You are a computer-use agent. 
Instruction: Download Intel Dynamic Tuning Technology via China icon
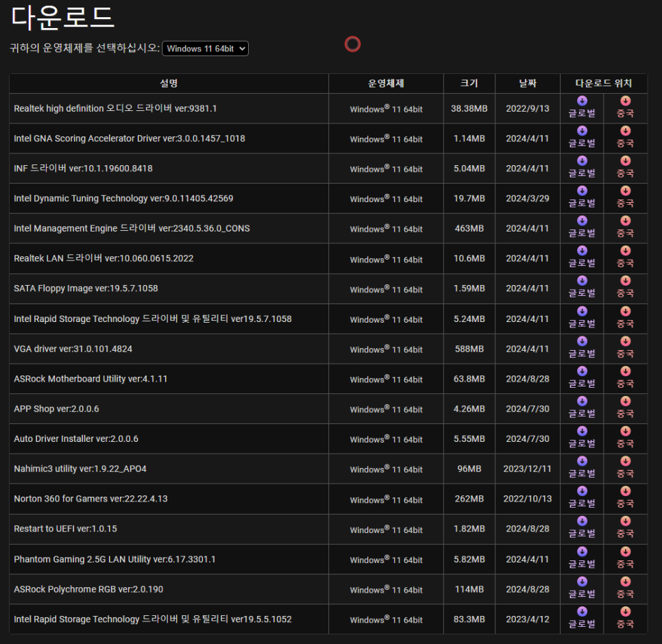coord(625,190)
